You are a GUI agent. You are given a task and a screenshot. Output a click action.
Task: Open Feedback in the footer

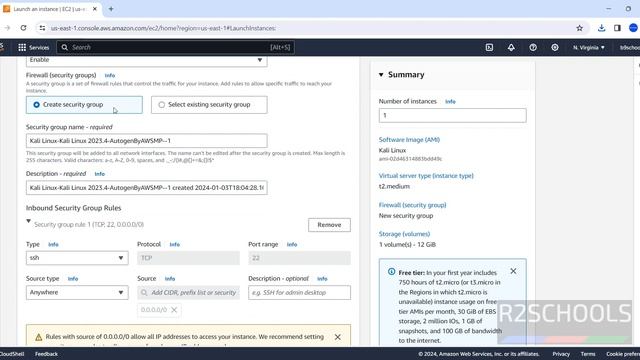pyautogui.click(x=47, y=354)
